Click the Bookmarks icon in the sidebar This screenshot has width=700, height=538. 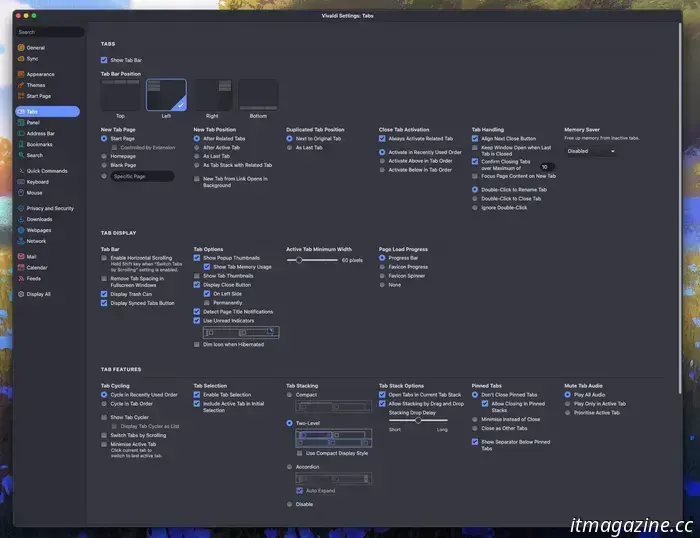(21, 144)
